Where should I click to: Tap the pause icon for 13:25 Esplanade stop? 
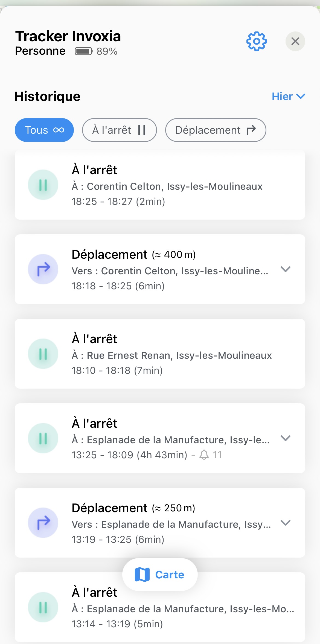click(x=43, y=438)
